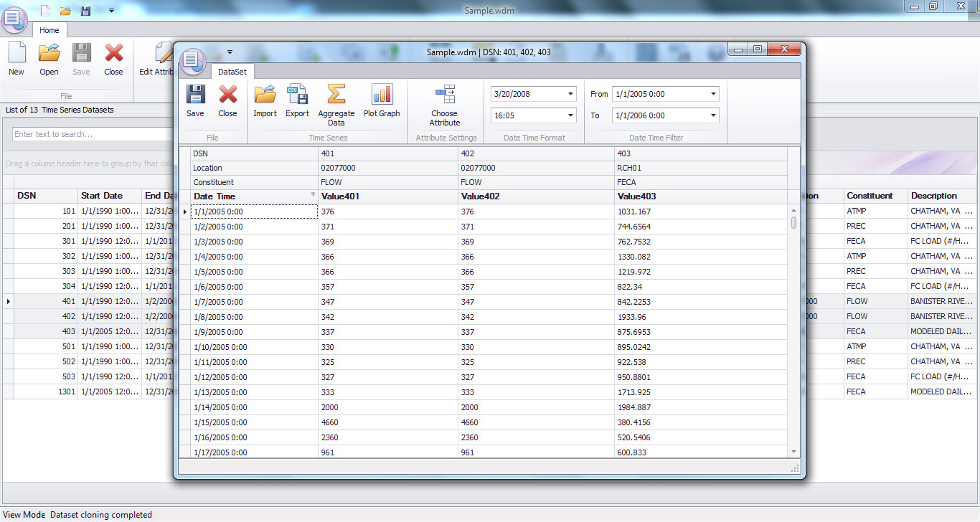Viewport: 980px width, 522px height.
Task: Expand the From date picker dropdown
Action: click(x=712, y=94)
